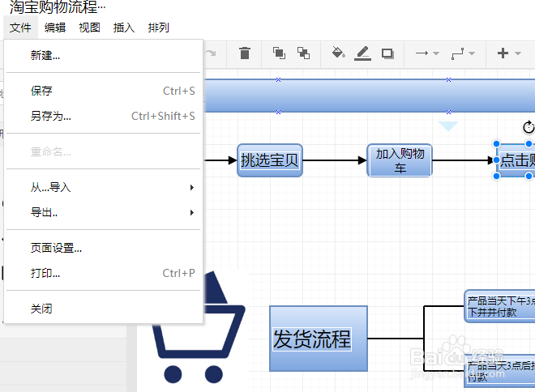Select the 发货流程 flowchart box

319,339
